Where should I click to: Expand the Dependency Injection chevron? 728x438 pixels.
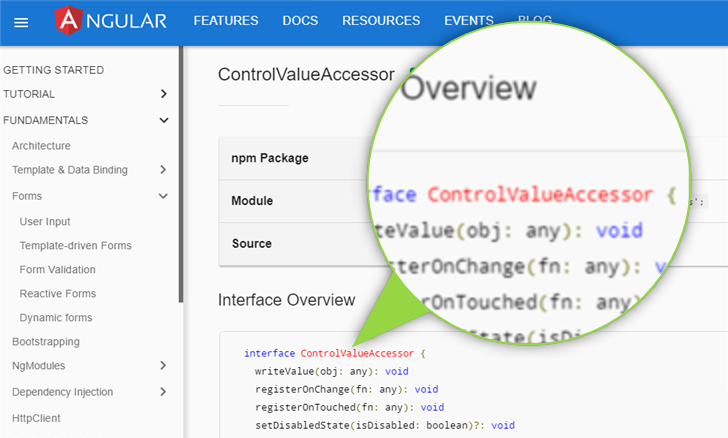pos(163,392)
